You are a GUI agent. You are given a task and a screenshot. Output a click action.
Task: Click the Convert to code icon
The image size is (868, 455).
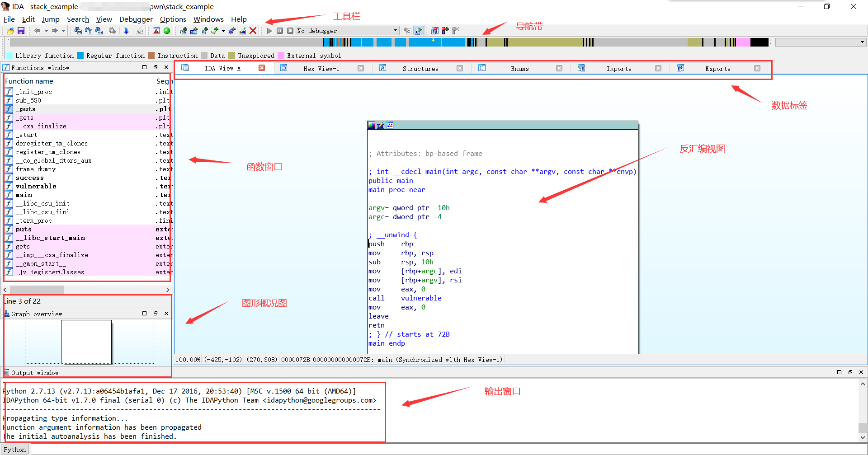coord(184,31)
